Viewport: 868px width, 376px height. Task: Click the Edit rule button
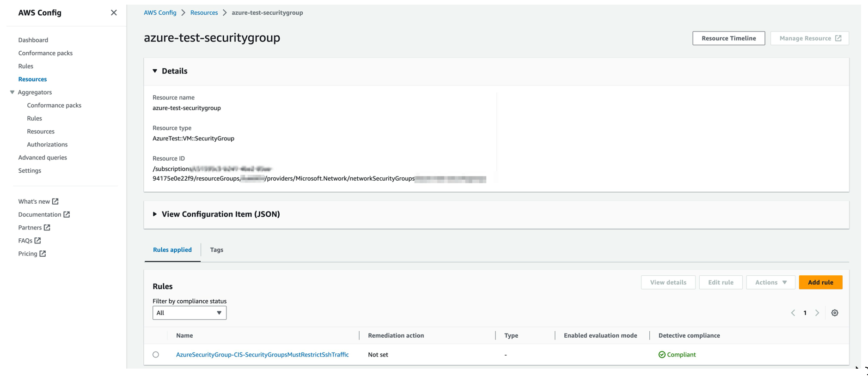coord(721,282)
